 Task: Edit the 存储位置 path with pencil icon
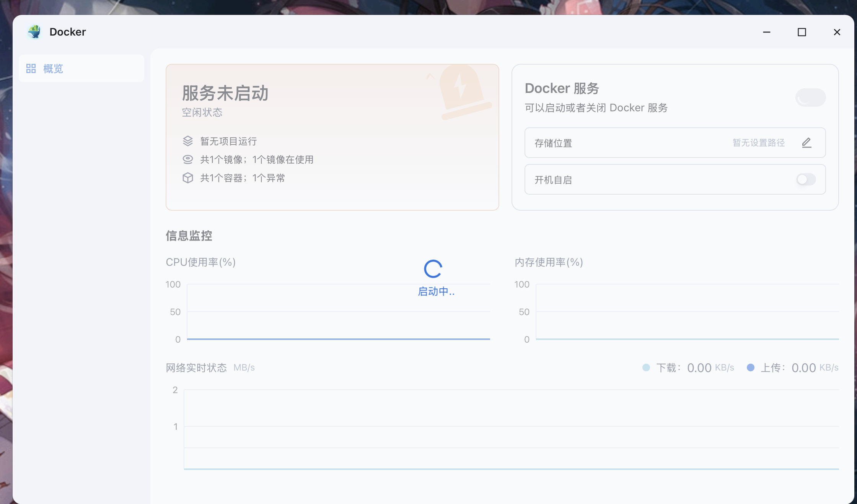806,143
